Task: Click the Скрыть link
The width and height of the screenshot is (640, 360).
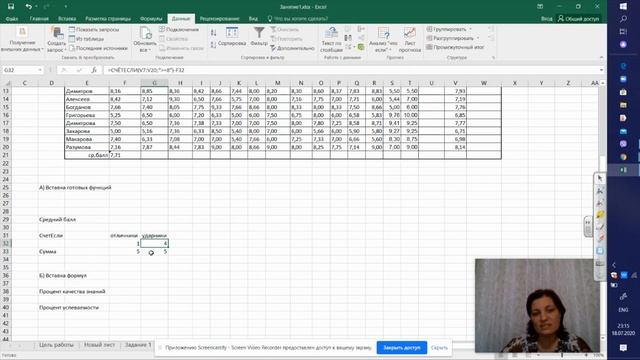Action: click(439, 348)
